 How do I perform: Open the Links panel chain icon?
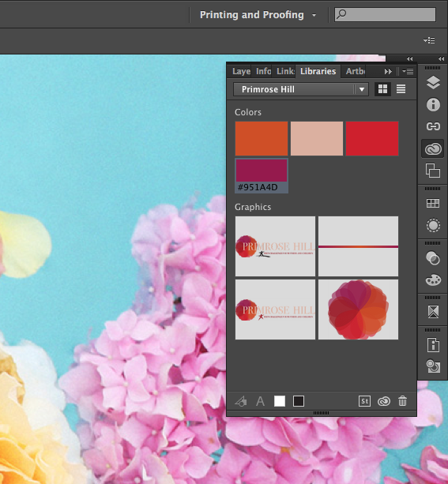pyautogui.click(x=433, y=126)
